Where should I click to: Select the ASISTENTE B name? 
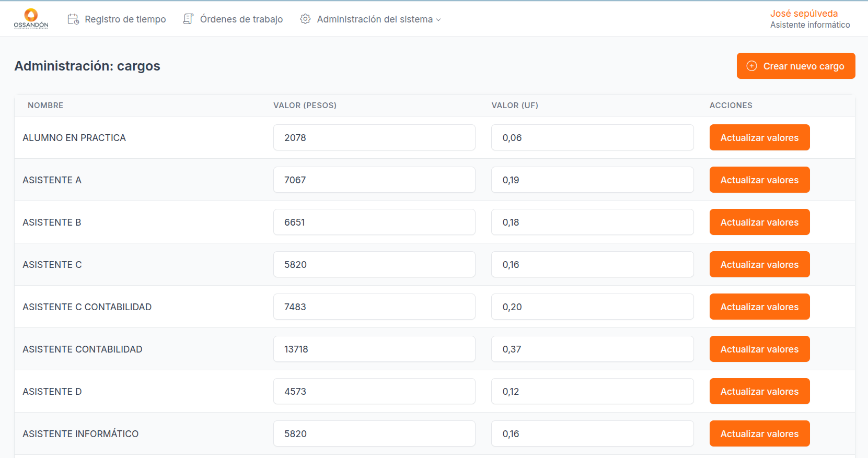(52, 222)
